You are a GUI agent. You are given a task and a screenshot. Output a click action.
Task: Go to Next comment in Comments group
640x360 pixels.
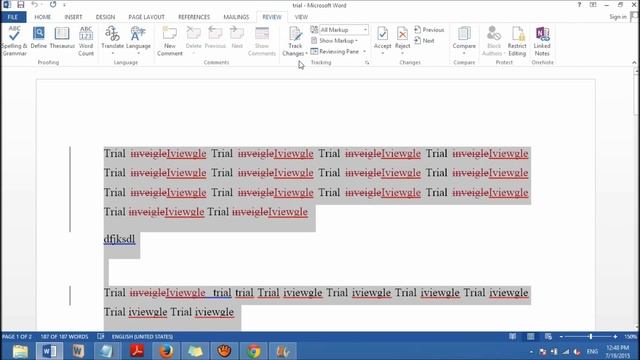click(x=237, y=38)
